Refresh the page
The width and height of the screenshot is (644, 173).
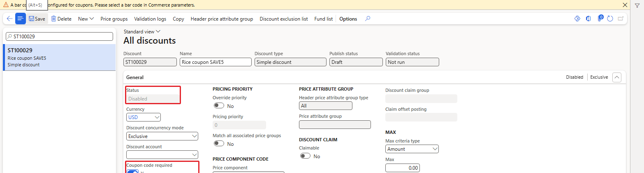610,19
